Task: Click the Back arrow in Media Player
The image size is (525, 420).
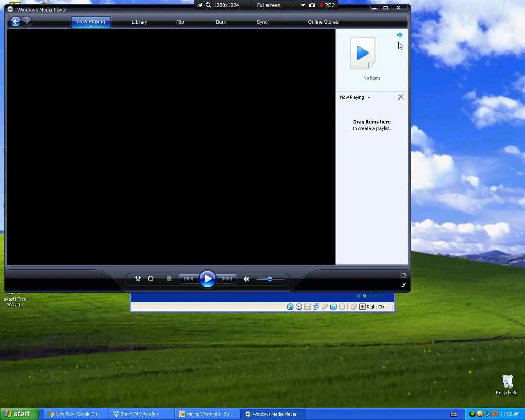Action: (16, 22)
